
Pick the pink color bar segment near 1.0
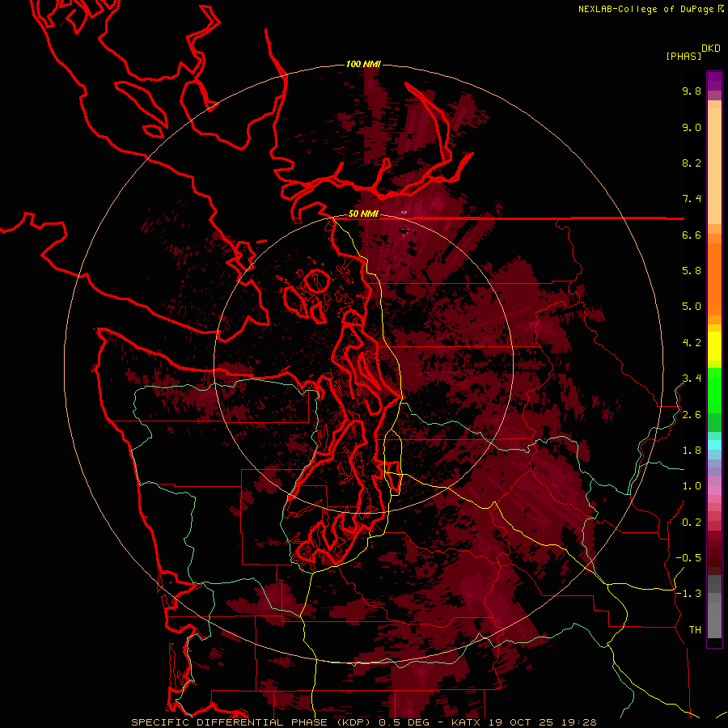click(x=714, y=490)
